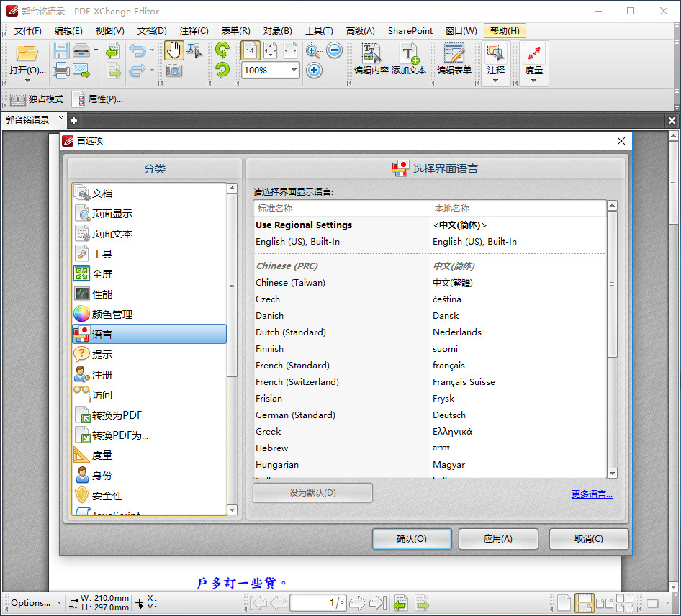Select Chinese (Taiwan) language row
This screenshot has width=681, height=616.
click(430, 283)
